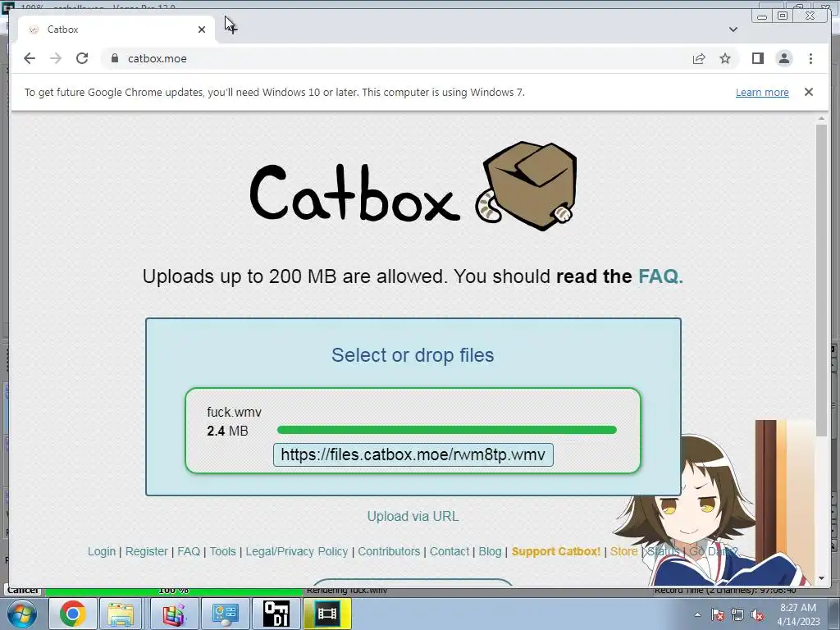Open the Blog footer link
This screenshot has width=840, height=630.
[x=491, y=551]
